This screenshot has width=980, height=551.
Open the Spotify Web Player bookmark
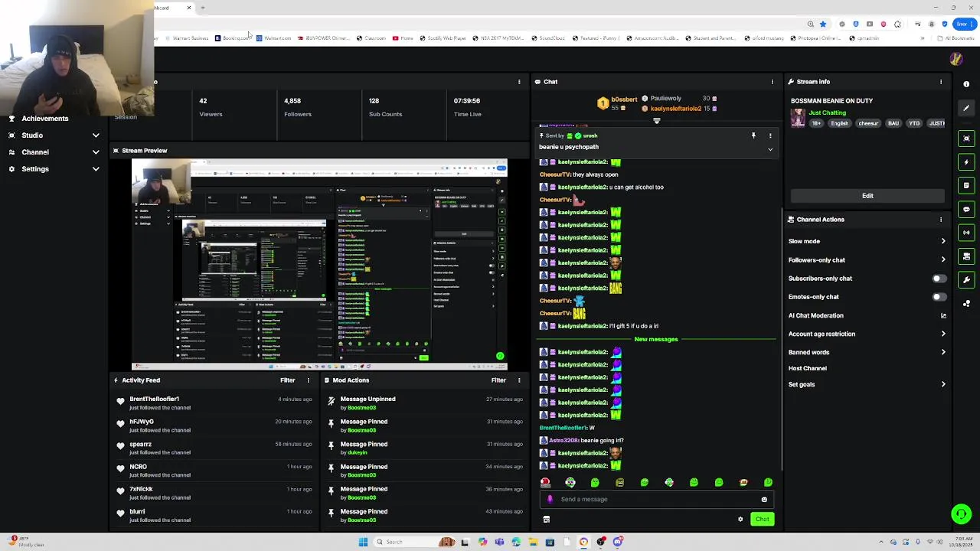442,38
